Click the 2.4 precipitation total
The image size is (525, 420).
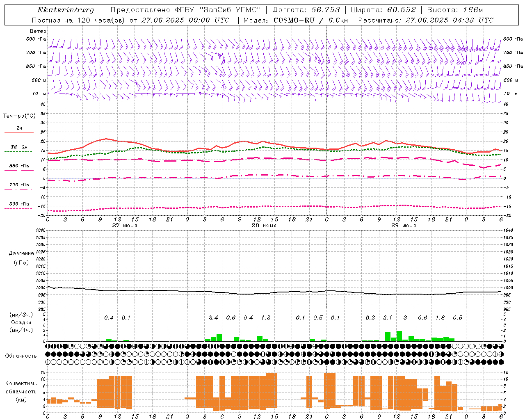pos(213,318)
